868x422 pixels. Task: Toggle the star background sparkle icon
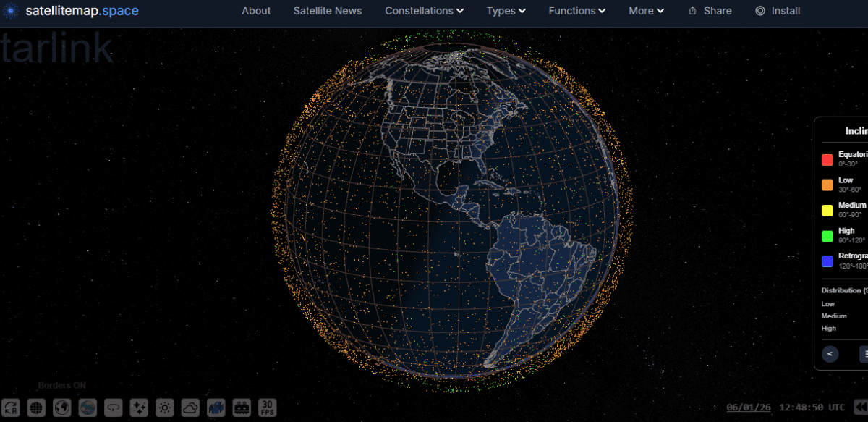pos(139,408)
